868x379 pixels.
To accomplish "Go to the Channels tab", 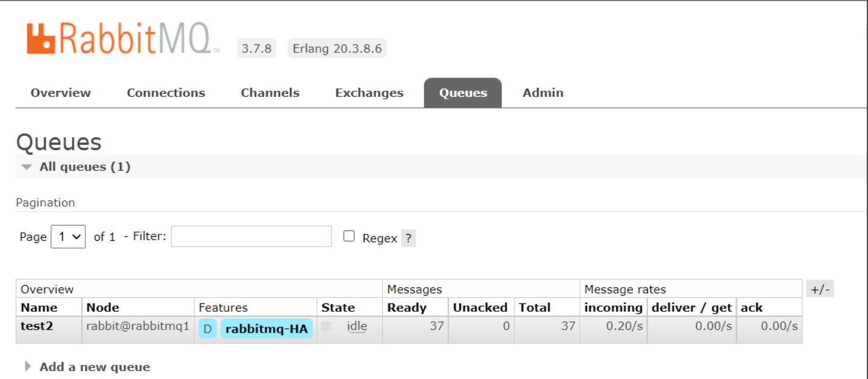I will pyautogui.click(x=270, y=93).
